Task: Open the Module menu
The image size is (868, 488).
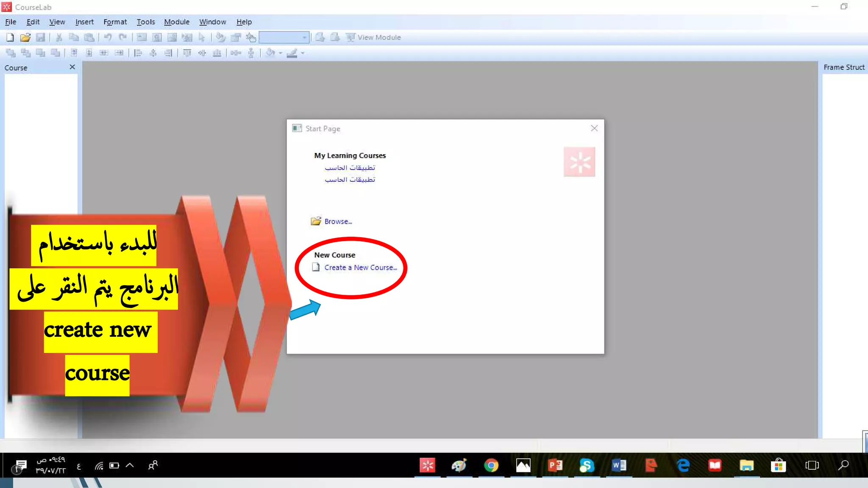Action: tap(176, 22)
